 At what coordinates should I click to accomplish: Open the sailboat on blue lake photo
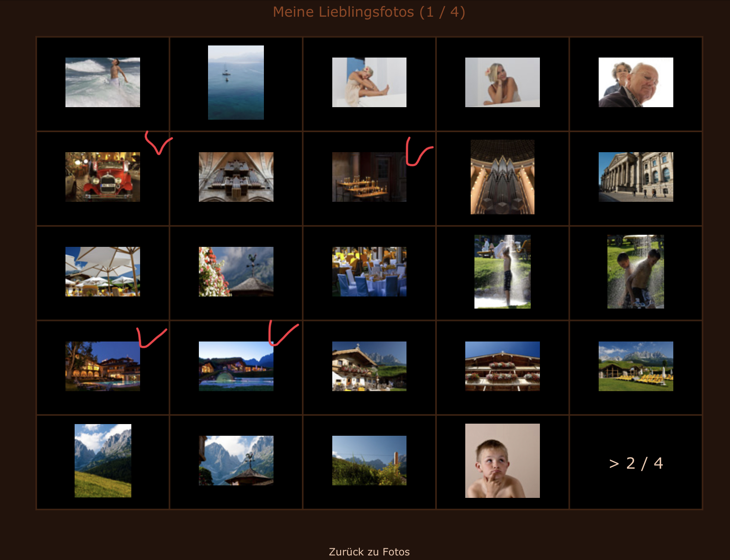coord(236,83)
